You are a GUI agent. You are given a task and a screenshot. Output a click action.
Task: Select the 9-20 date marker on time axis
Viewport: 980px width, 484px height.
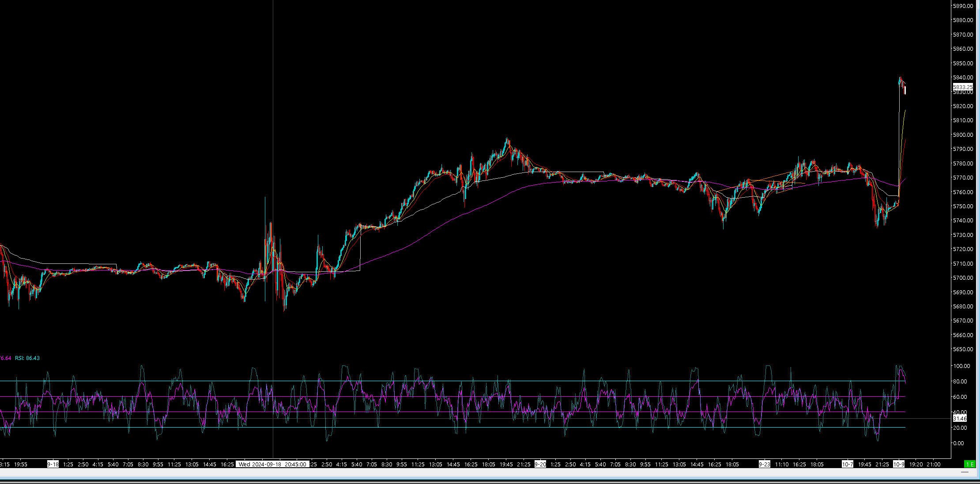[x=540, y=464]
